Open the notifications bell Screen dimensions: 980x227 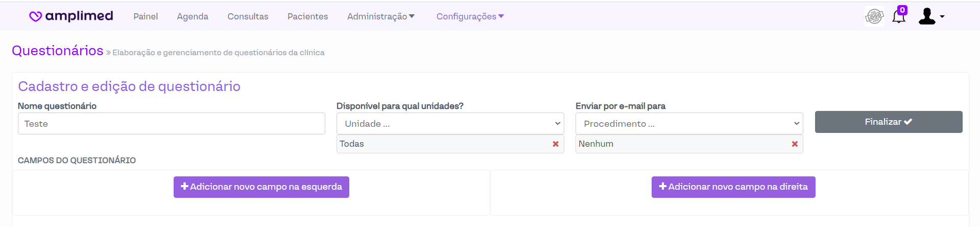(898, 17)
